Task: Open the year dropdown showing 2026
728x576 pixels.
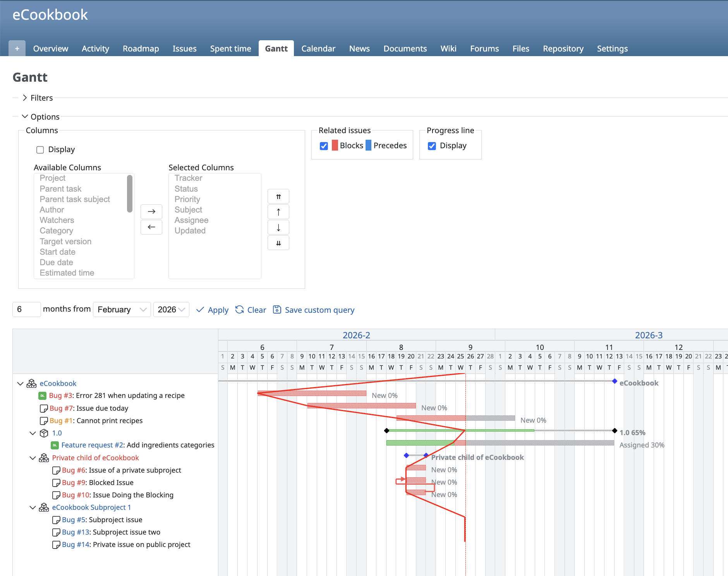Action: pos(171,310)
